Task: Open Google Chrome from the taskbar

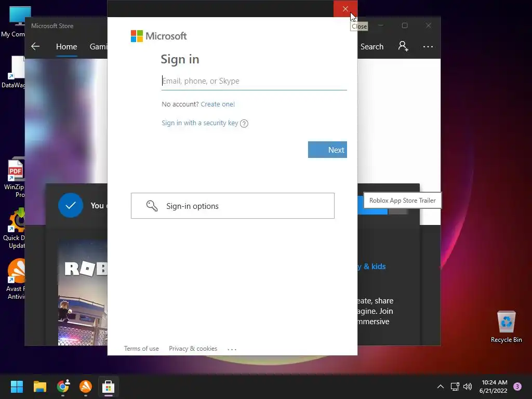Action: coord(63,387)
